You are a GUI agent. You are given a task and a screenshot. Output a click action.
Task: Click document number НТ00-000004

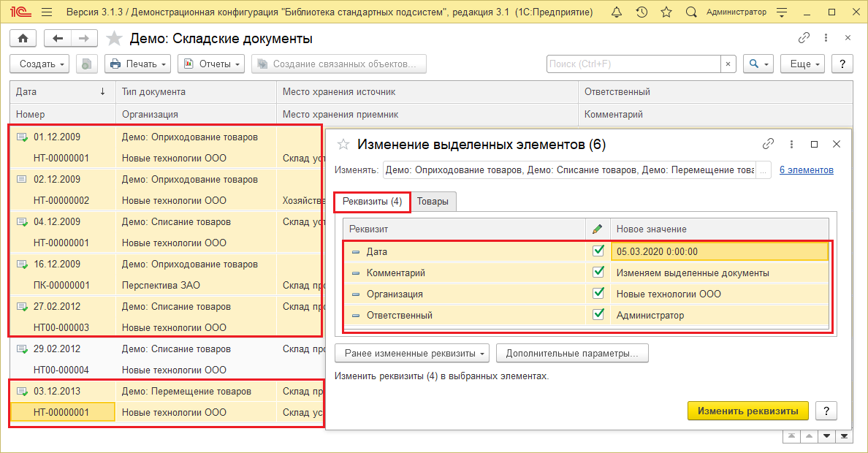(61, 370)
